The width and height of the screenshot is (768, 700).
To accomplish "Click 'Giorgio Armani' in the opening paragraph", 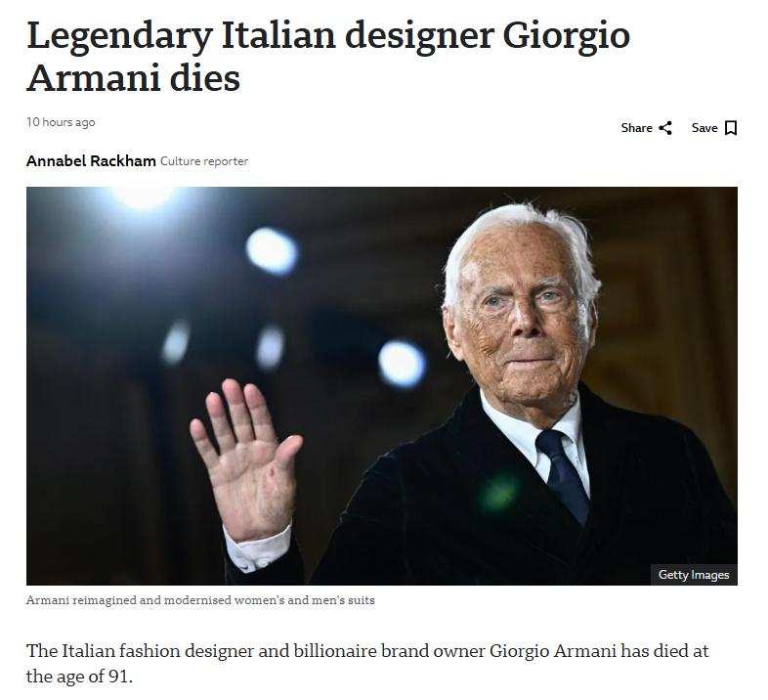I will (552, 651).
